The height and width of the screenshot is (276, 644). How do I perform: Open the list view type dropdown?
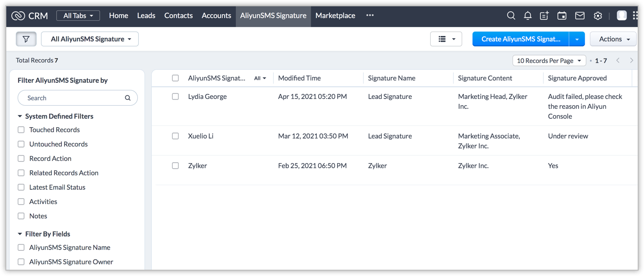446,39
